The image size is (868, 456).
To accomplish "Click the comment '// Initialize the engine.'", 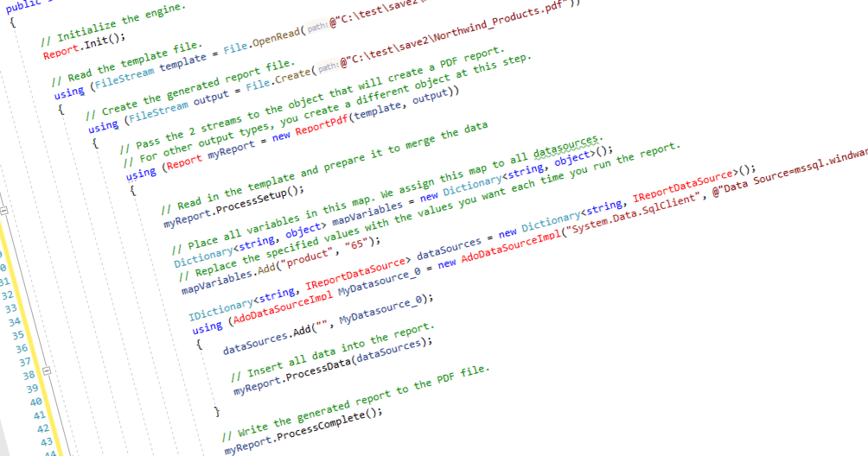I will point(113,22).
